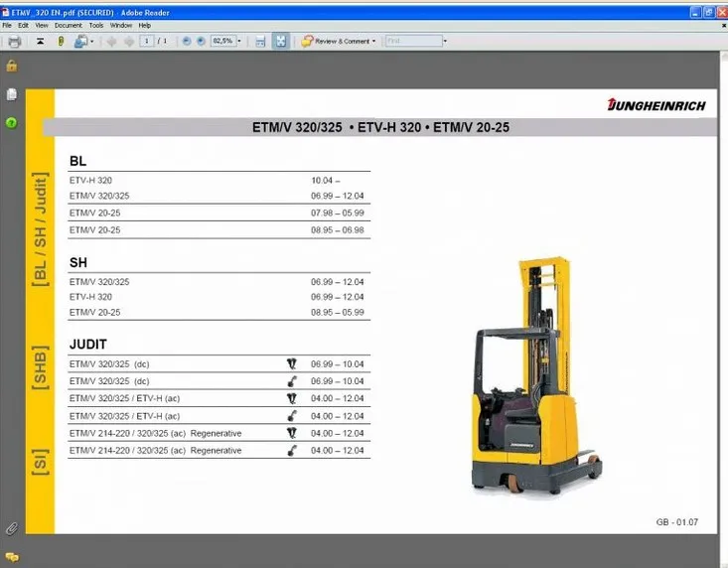Screen dimensions: 728x568
Task: Open SH entry ETM/V 320/325
Action: (218, 282)
